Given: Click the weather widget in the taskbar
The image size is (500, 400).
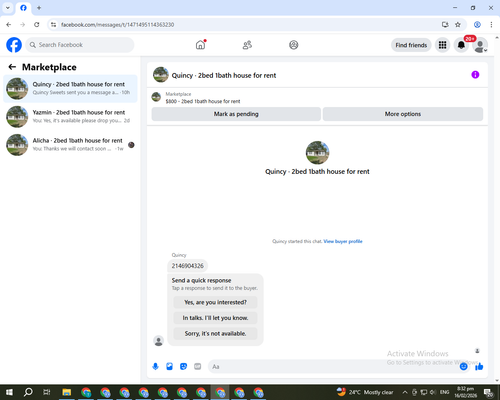Looking at the screenshot, I should point(365,392).
